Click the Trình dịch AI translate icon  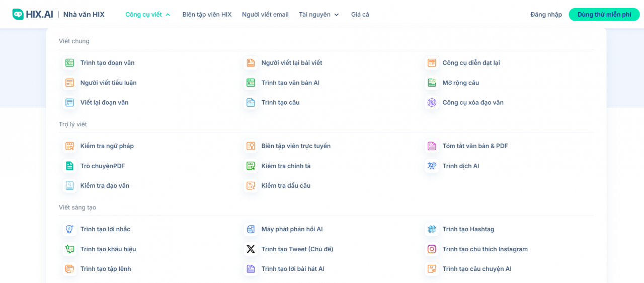click(432, 166)
